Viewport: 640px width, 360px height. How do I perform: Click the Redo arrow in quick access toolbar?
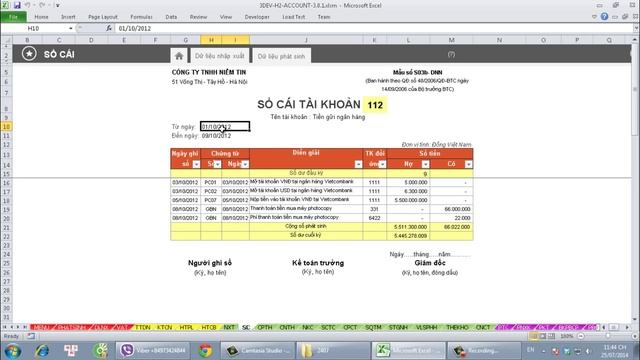pos(42,5)
